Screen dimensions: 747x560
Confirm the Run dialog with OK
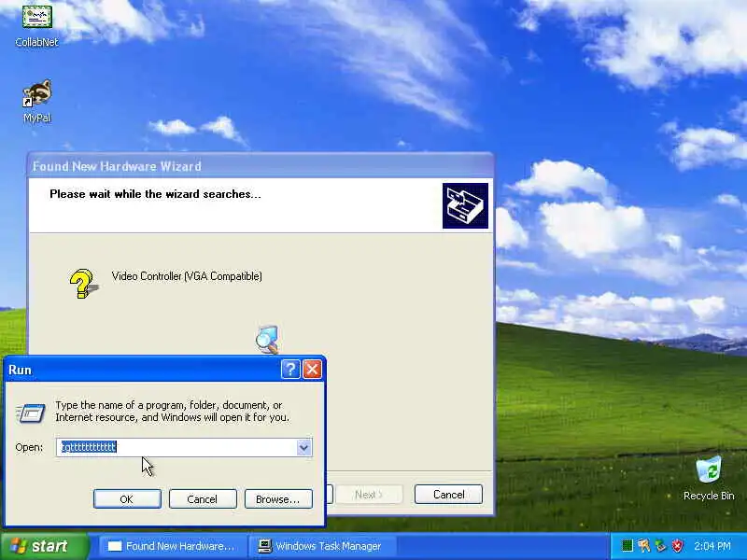(x=127, y=498)
